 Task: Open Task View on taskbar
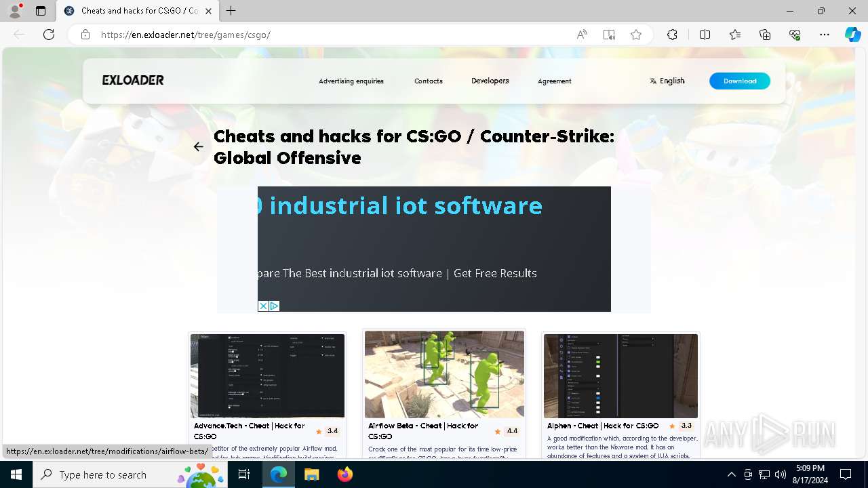(244, 474)
